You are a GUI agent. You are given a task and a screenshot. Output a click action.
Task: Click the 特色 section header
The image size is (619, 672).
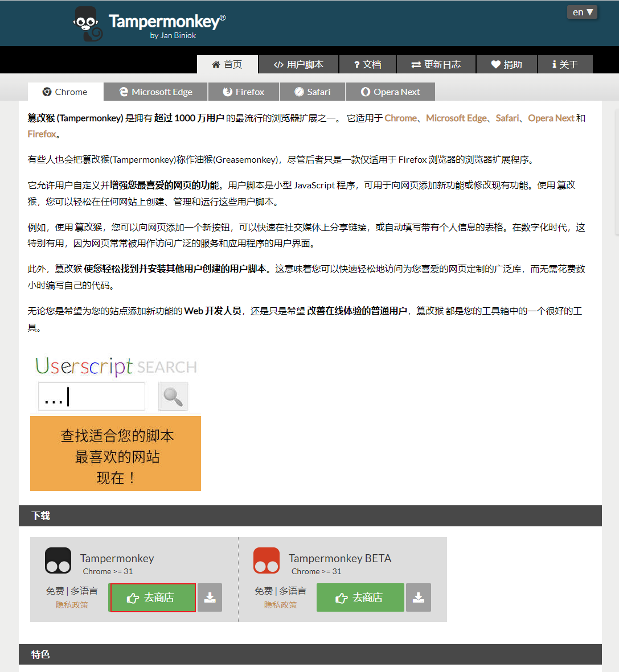coord(310,654)
